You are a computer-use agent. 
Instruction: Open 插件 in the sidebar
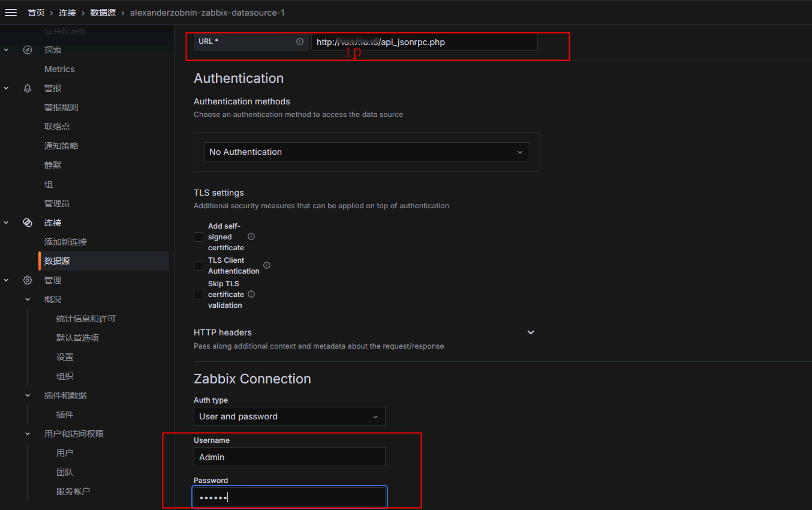65,415
